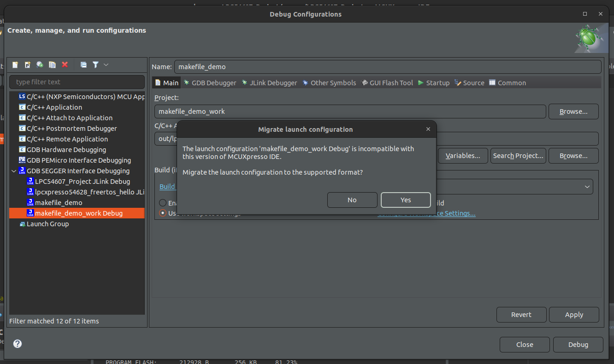Select C/C++ Remote Application
The height and width of the screenshot is (364, 614).
click(x=64, y=139)
